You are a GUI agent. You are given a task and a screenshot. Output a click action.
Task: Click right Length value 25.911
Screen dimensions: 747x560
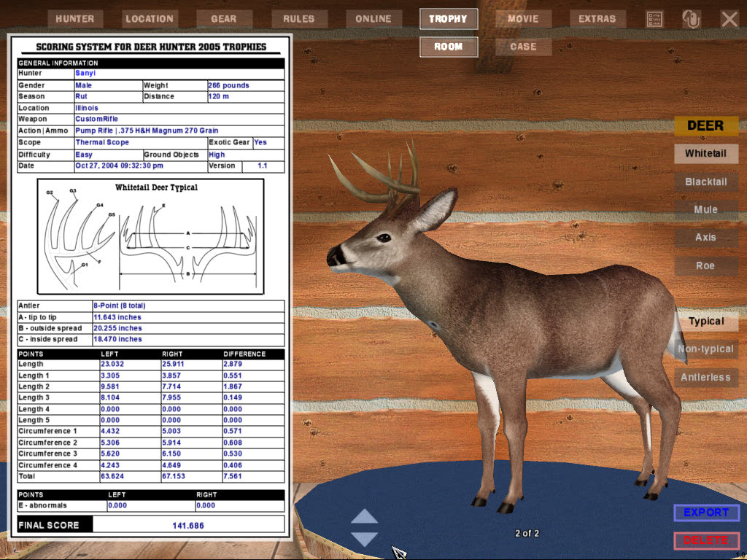click(173, 364)
